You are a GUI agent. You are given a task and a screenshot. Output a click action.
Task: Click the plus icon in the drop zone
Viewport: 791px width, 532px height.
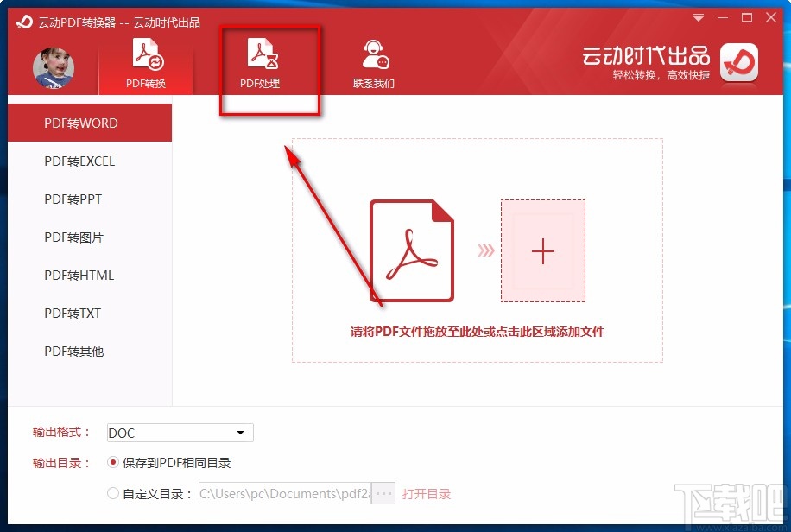pyautogui.click(x=543, y=252)
